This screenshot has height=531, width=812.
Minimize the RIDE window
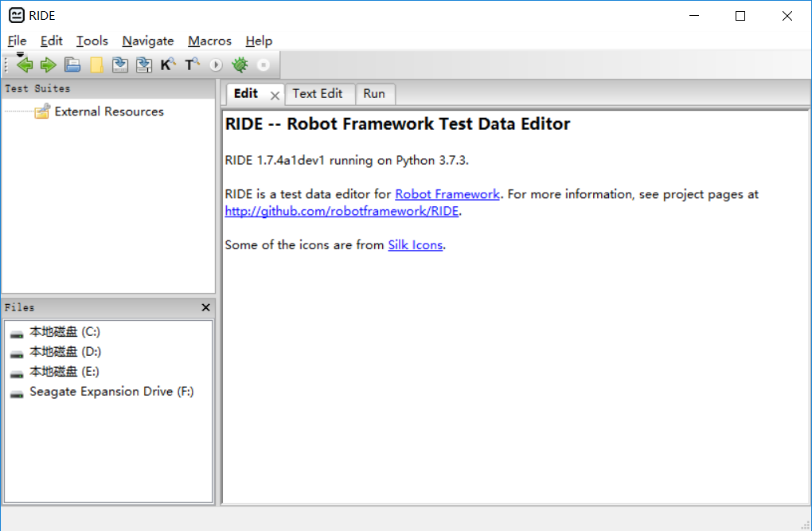click(x=694, y=16)
